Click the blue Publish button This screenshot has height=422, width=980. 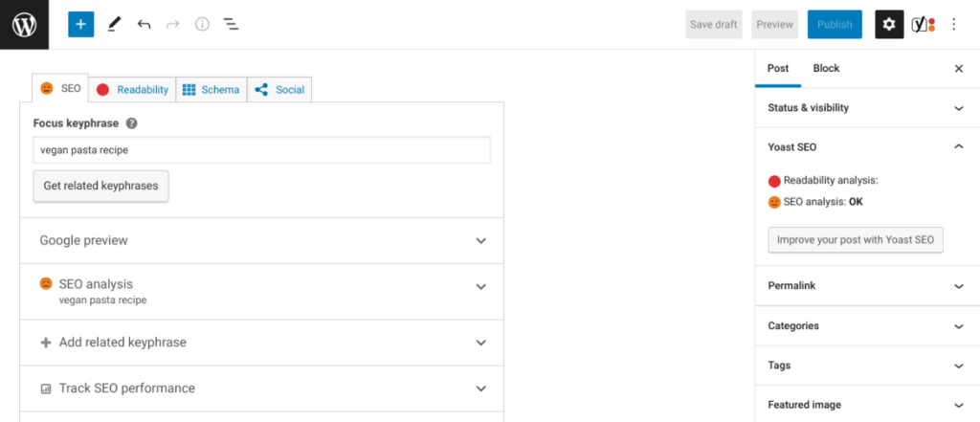(x=835, y=25)
